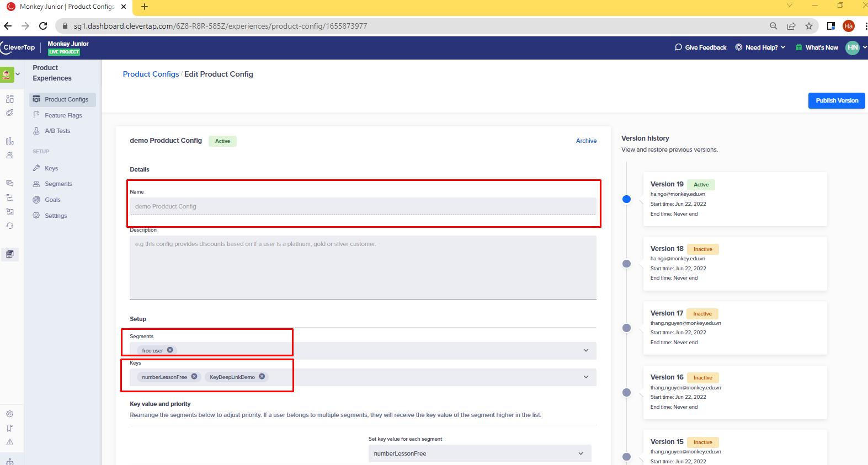Open What's New in top bar
The image size is (868, 465).
[817, 47]
